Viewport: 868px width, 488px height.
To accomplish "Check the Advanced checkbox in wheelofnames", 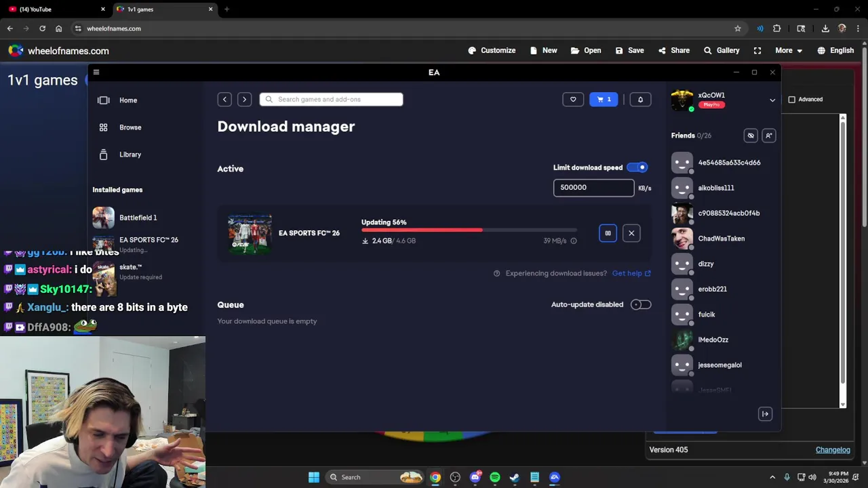I will 791,100.
